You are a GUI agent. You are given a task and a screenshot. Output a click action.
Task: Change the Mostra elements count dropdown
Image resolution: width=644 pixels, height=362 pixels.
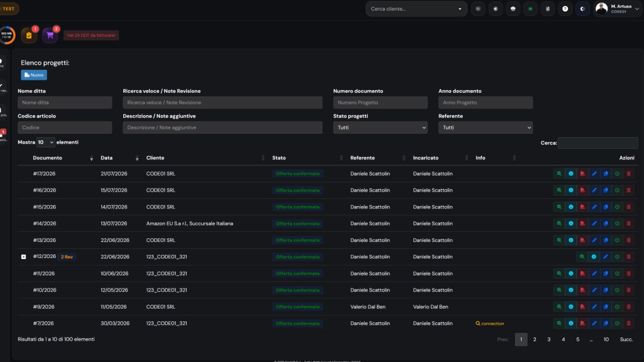coord(46,142)
